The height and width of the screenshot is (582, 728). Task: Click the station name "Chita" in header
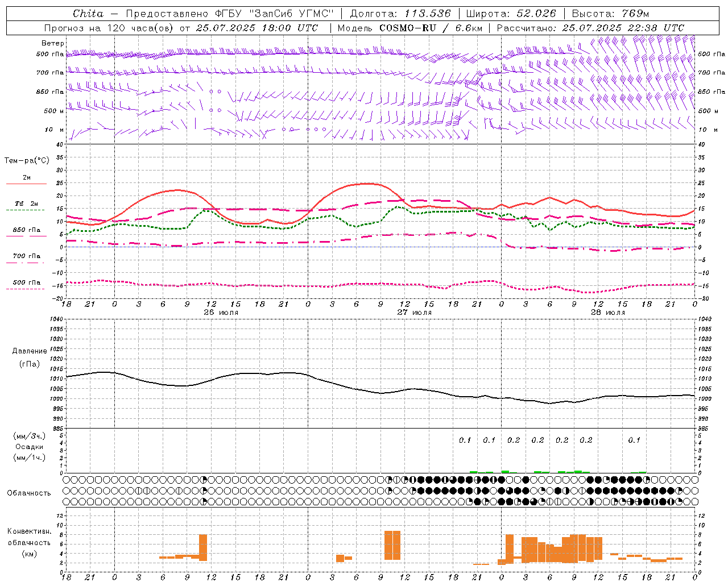click(88, 14)
